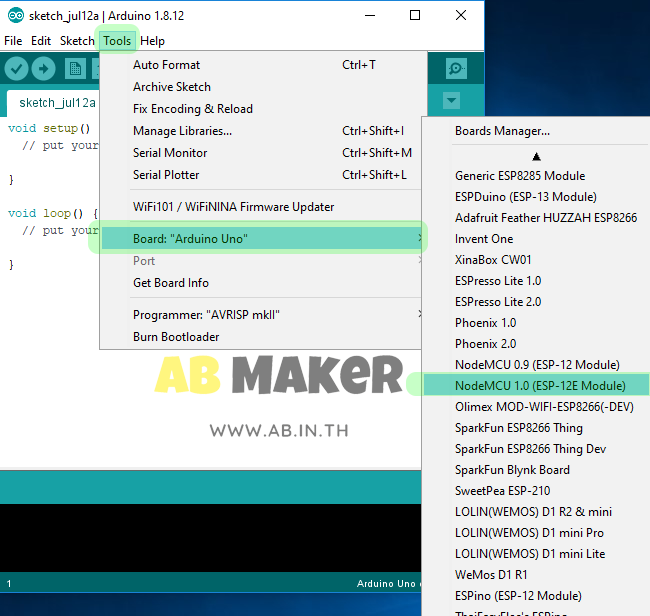
Task: Select LOLIN(WEMOS) D1 mini Lite
Action: coord(536,554)
